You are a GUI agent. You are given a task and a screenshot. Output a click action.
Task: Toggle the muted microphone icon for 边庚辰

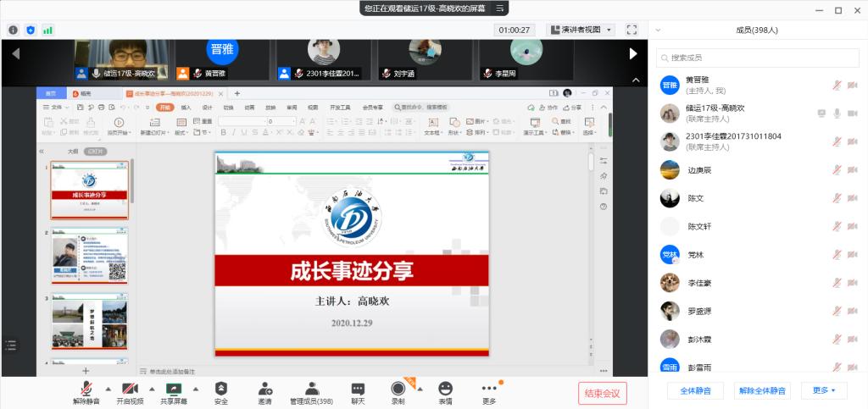coord(837,170)
